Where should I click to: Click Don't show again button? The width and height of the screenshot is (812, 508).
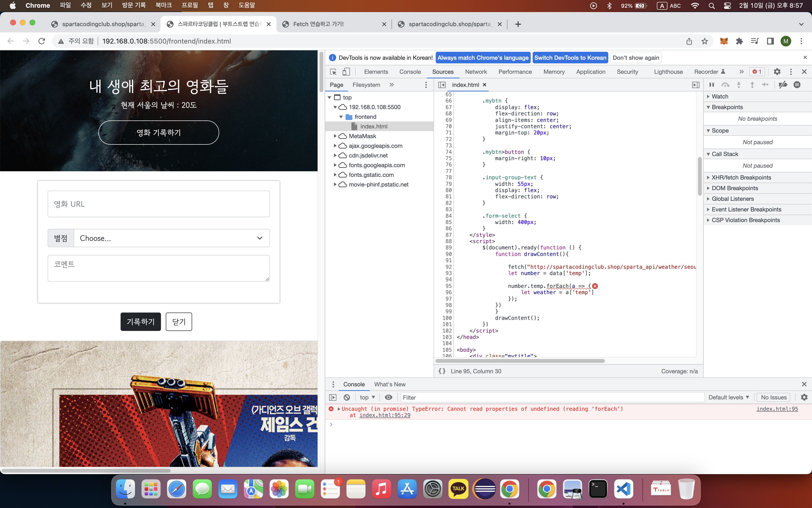tap(636, 58)
